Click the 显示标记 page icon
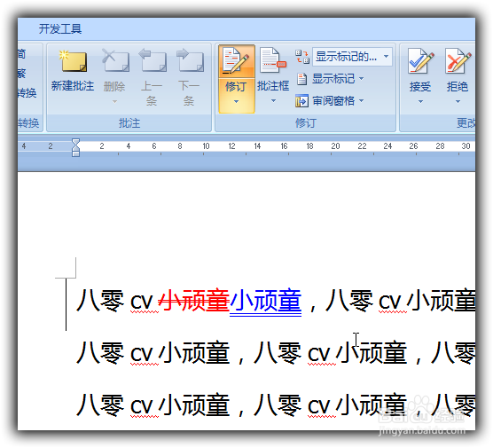Image resolution: width=493 pixels, height=448 pixels. [x=301, y=79]
